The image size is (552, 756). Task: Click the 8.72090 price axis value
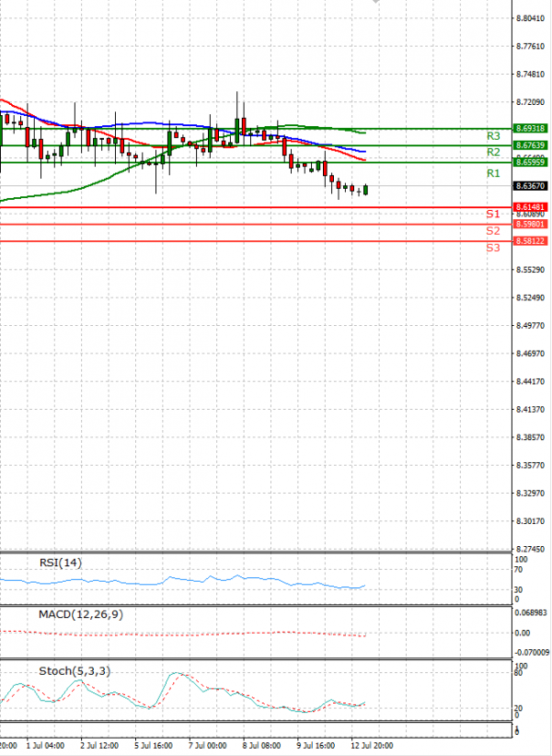pos(530,102)
